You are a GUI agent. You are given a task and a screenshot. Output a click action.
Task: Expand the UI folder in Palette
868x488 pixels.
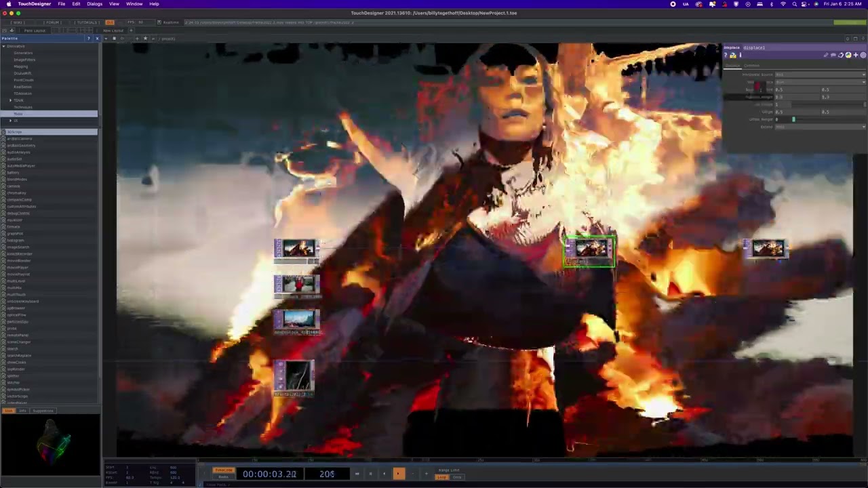coord(10,121)
